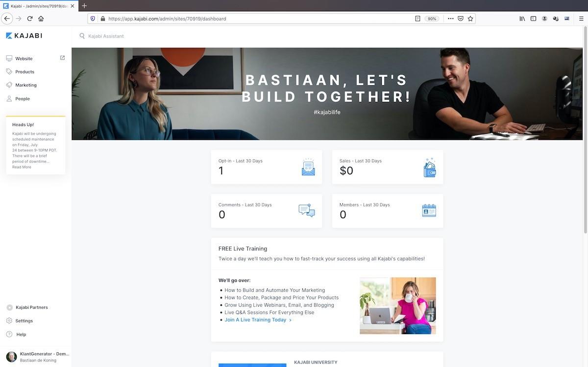Open the Firefox account icon

(x=544, y=19)
